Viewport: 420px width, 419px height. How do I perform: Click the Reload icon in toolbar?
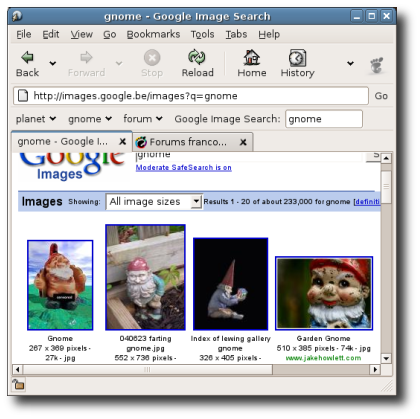click(197, 57)
